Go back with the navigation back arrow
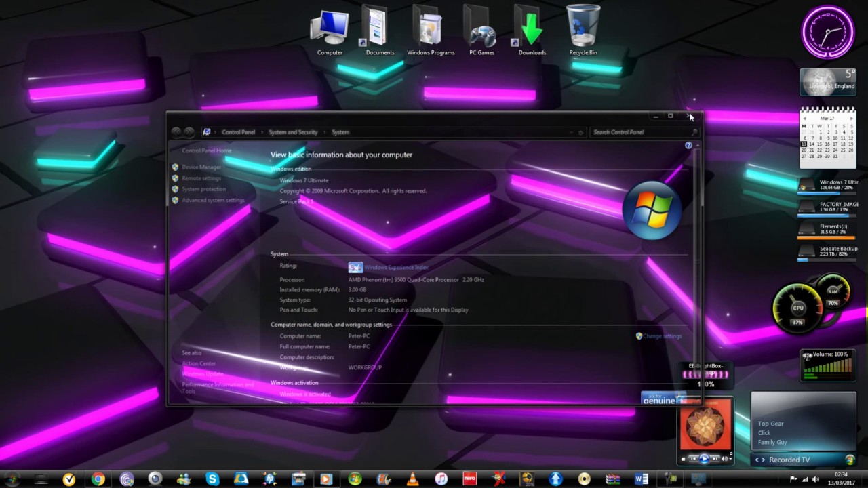The width and height of the screenshot is (868, 488). (176, 132)
